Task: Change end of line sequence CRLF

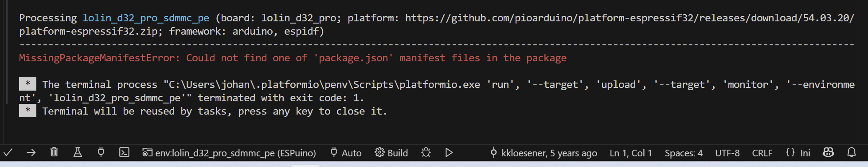Action: 762,153
